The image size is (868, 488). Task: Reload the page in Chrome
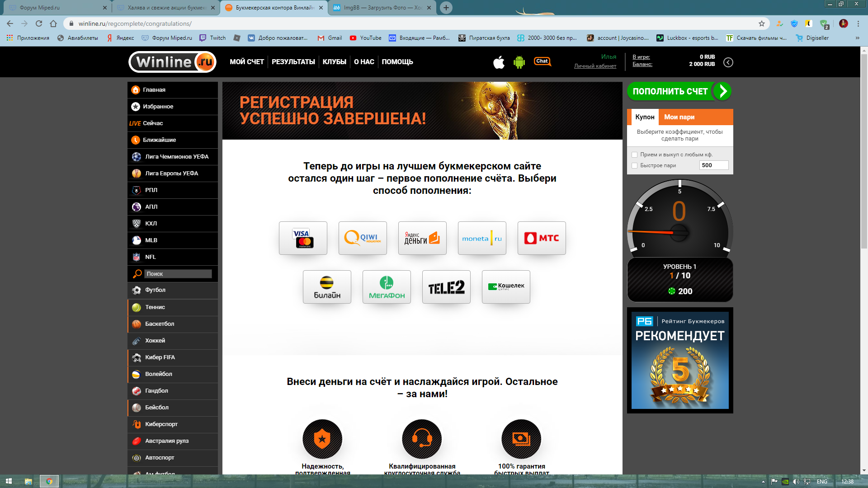pyautogui.click(x=39, y=23)
